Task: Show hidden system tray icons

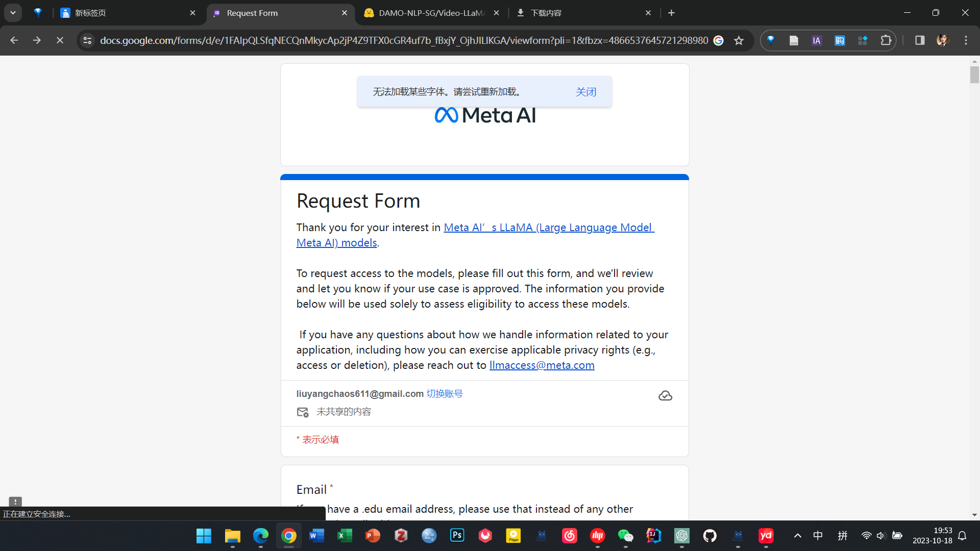Action: pos(798,536)
